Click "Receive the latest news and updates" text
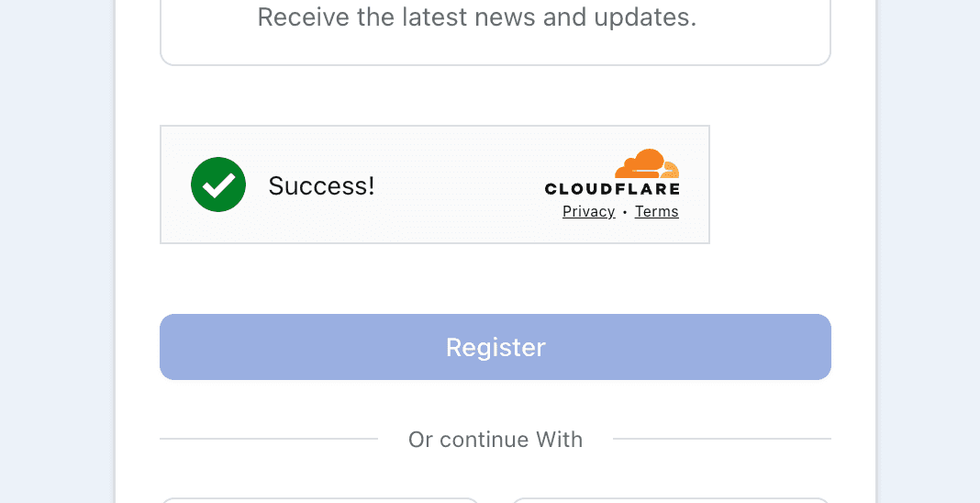This screenshot has width=980, height=503. 477,17
